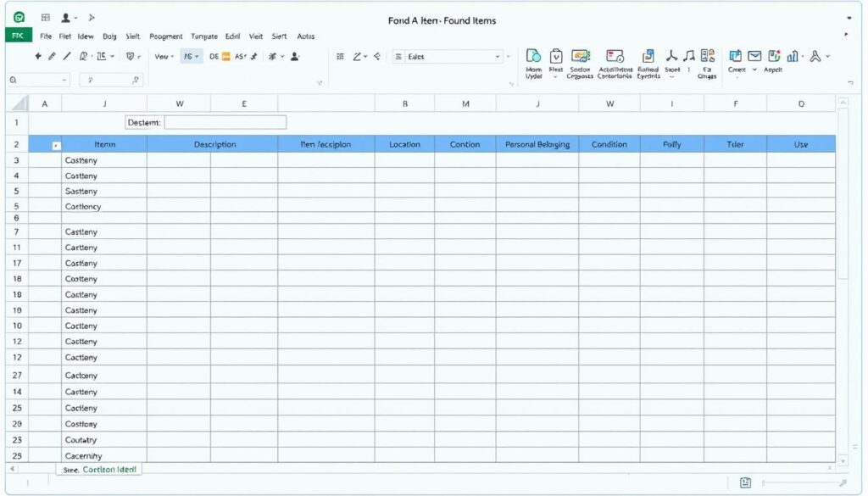Viewport: 868px width, 496px height.
Task: Click the status bar view icon
Action: 746,482
